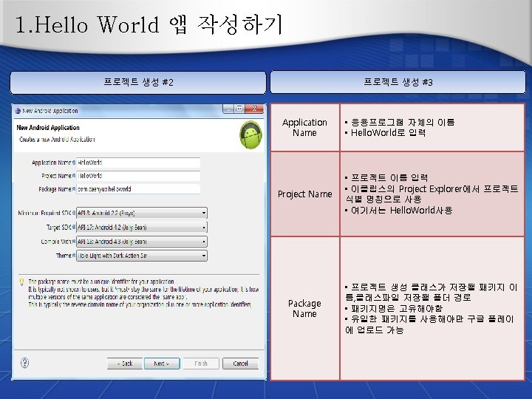
Task: Select the 프로젝트 생성 #3 header
Action: (x=398, y=82)
